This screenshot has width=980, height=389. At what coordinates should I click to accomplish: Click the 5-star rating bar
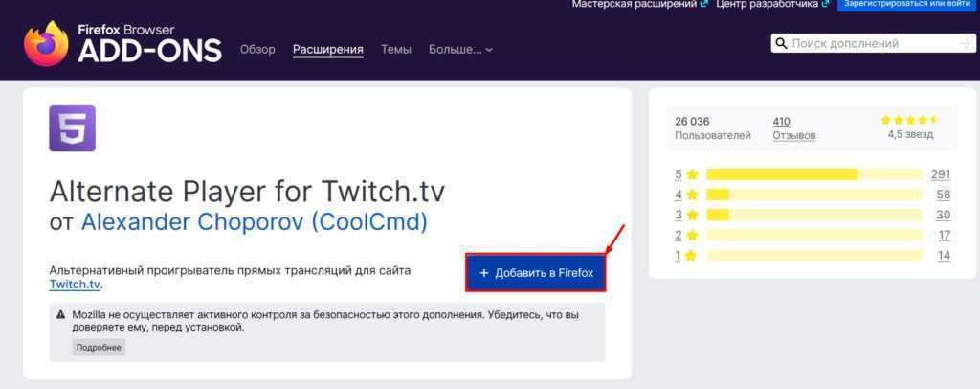pyautogui.click(x=813, y=174)
